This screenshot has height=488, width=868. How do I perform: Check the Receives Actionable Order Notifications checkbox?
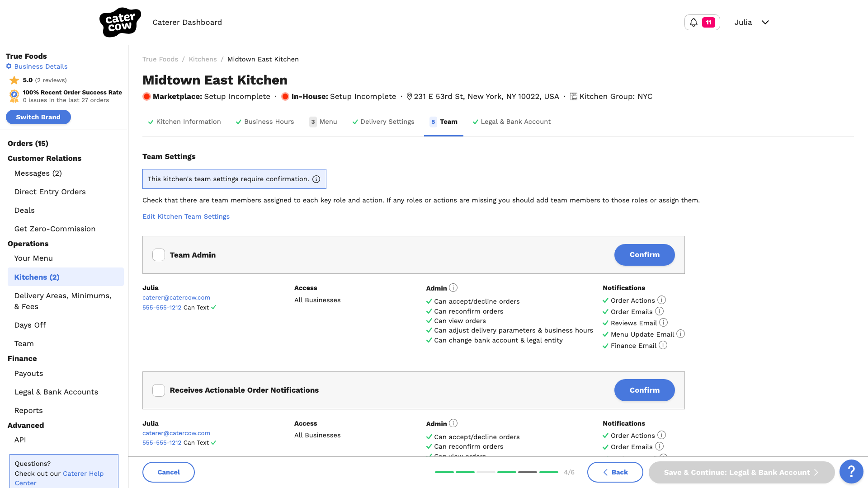pos(159,390)
